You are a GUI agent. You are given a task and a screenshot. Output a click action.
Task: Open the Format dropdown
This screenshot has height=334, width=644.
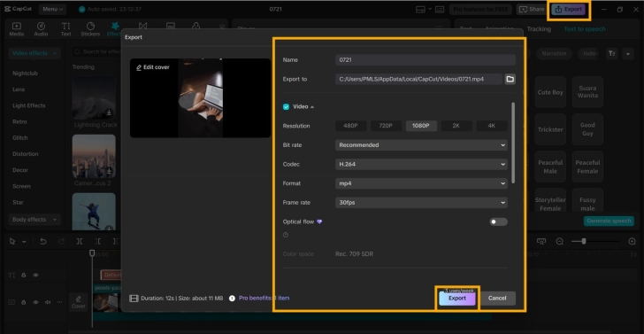421,183
